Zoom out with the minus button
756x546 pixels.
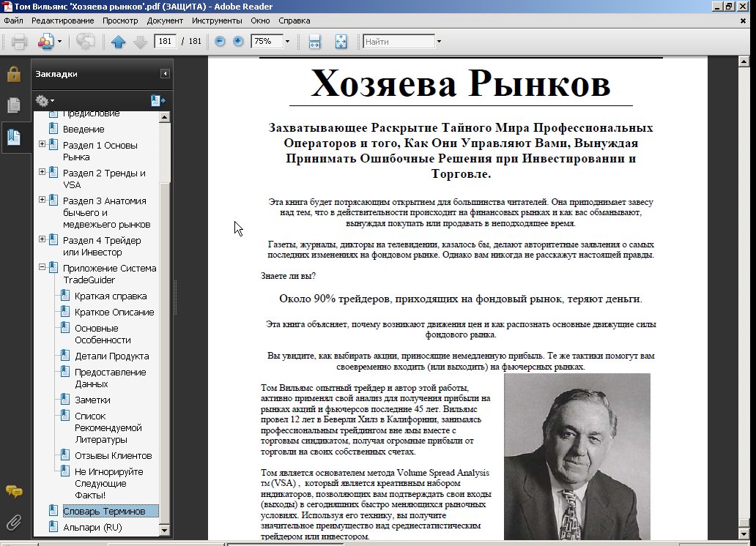click(x=220, y=42)
